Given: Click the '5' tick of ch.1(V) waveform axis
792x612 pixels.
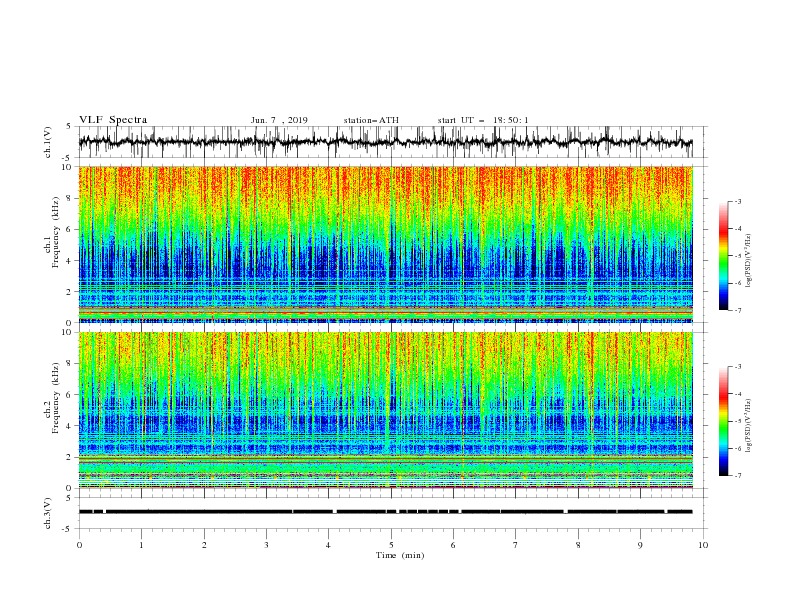Looking at the screenshot, I should click(70, 127).
